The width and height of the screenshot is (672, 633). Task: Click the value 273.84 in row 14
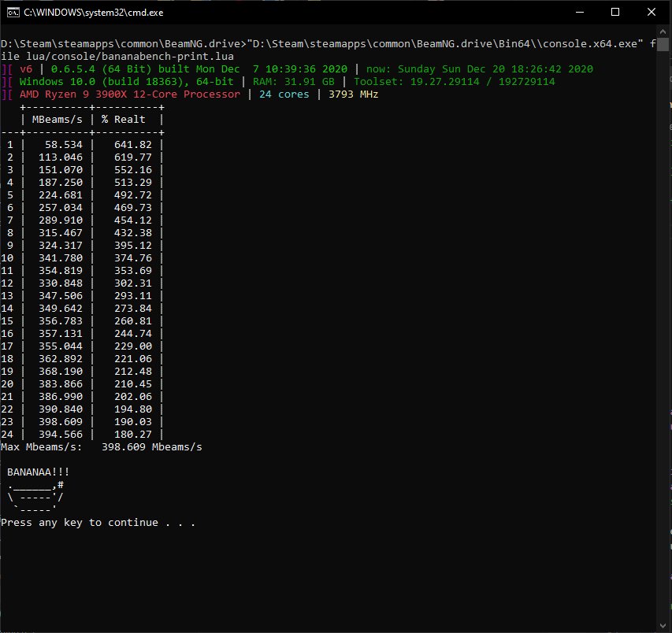[133, 309]
